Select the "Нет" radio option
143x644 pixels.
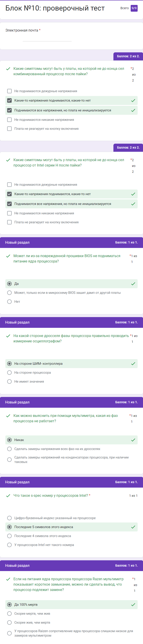[9, 302]
